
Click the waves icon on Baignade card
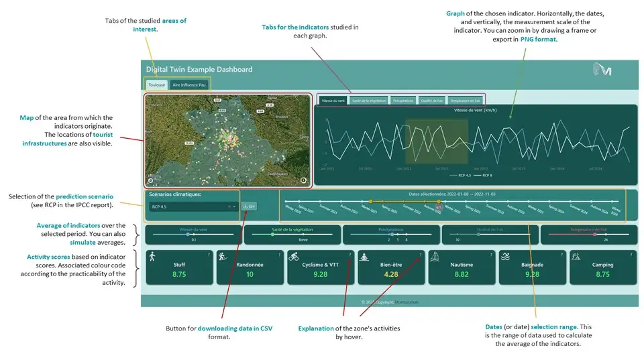(x=505, y=256)
